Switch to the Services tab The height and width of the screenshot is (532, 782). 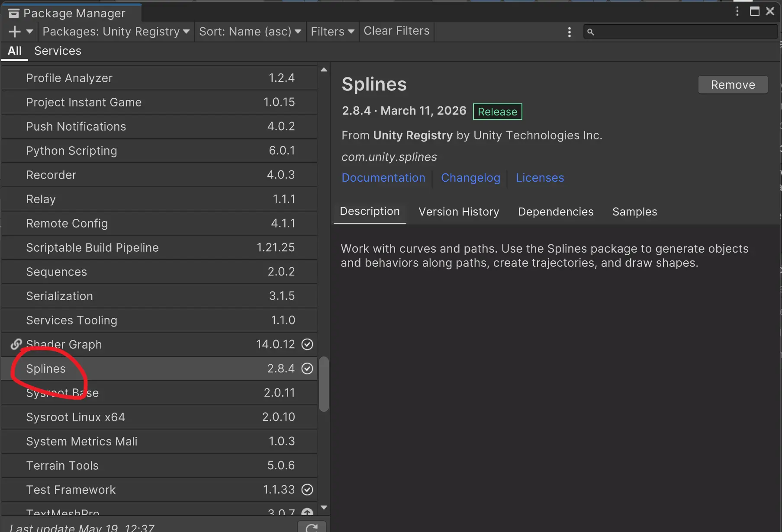[58, 51]
